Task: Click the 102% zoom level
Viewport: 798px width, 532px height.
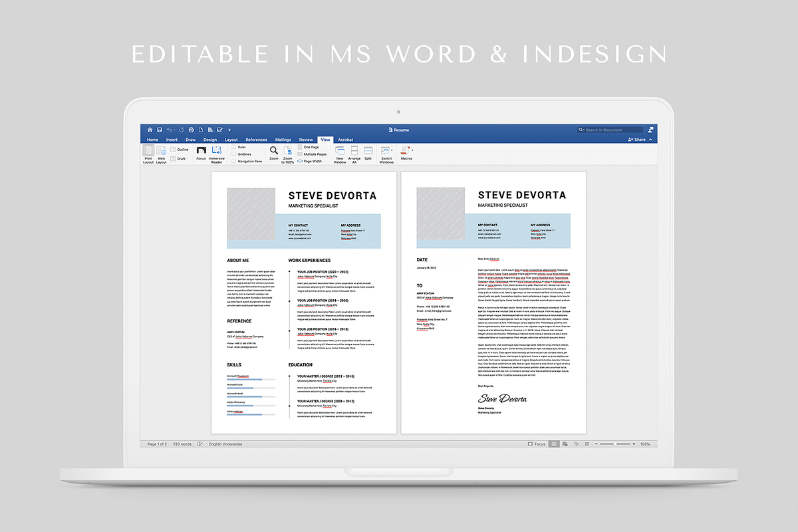Action: [645, 444]
